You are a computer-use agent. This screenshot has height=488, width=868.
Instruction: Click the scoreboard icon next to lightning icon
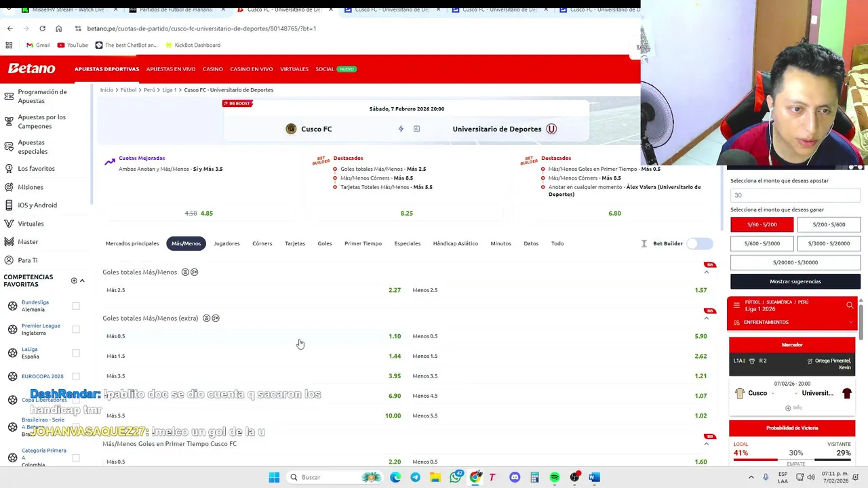416,129
